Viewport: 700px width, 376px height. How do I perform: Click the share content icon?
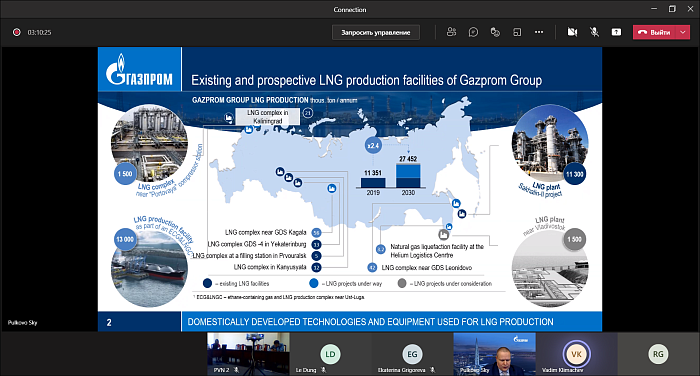[x=616, y=32]
